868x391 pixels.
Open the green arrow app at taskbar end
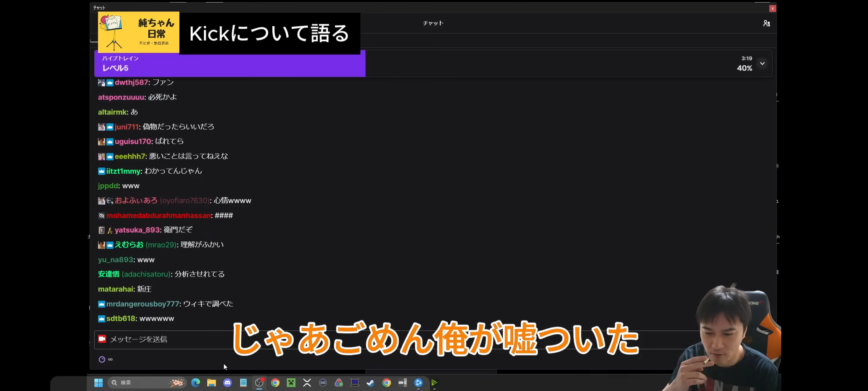(434, 383)
